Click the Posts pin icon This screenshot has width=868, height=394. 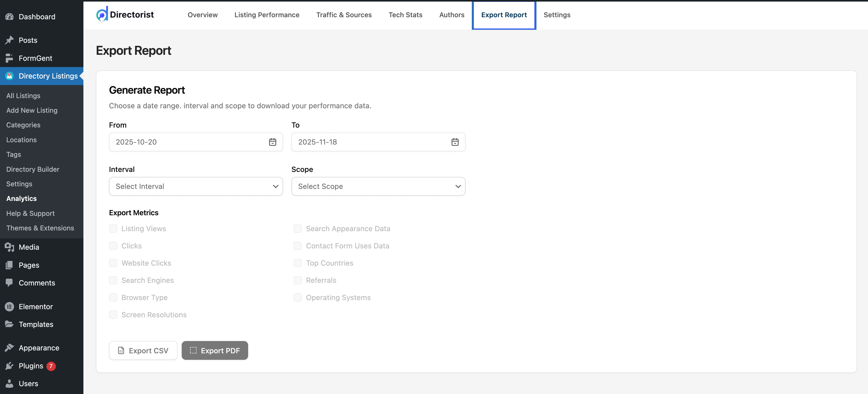tap(9, 40)
